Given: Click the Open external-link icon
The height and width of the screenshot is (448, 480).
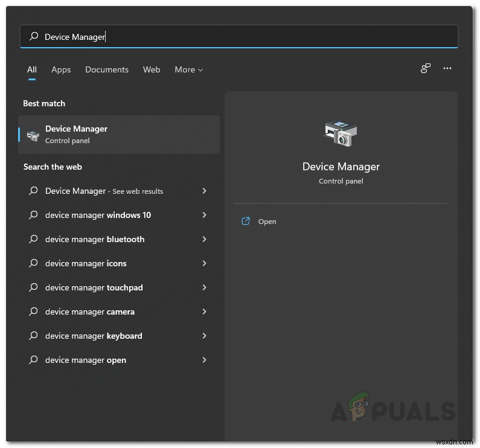Looking at the screenshot, I should tap(246, 221).
